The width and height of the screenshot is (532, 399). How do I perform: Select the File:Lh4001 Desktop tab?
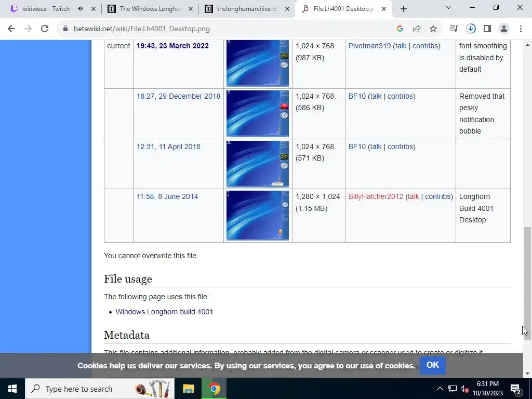point(343,9)
